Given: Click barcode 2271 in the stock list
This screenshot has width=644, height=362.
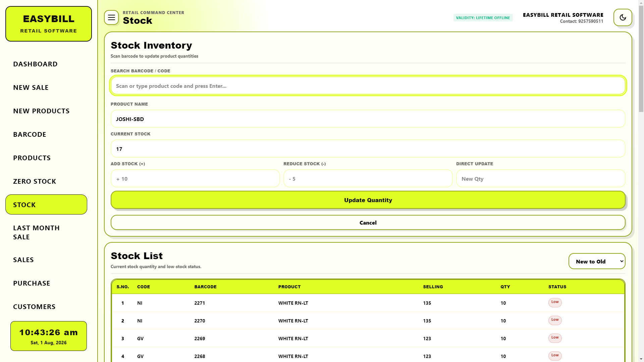Looking at the screenshot, I should pyautogui.click(x=200, y=303).
